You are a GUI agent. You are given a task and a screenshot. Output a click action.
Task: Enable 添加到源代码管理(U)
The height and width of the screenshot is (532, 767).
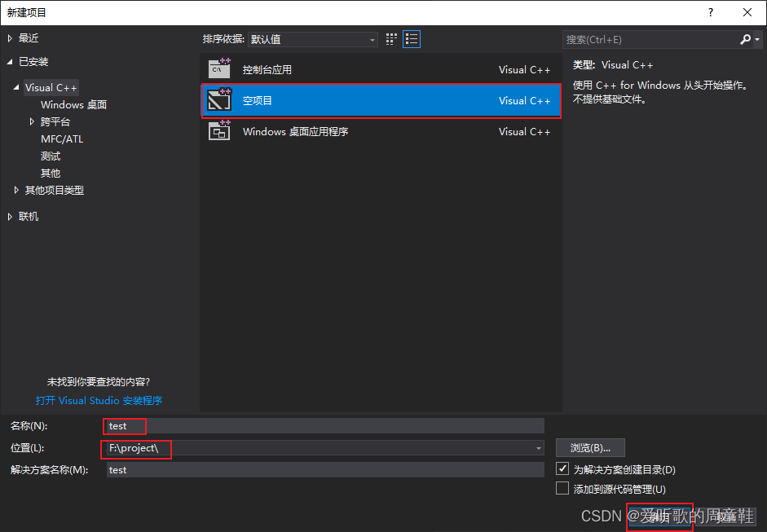point(563,488)
